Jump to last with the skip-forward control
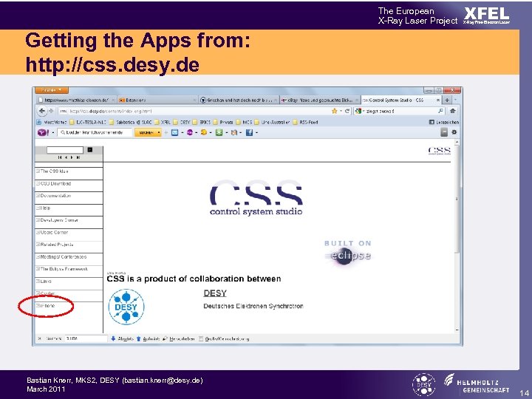The width and height of the screenshot is (532, 399). (x=78, y=157)
